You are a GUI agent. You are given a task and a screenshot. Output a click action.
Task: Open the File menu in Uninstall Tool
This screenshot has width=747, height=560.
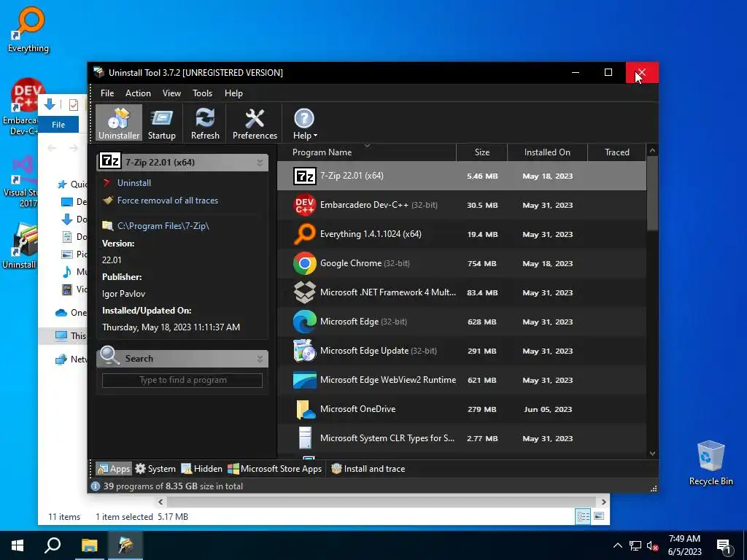107,93
